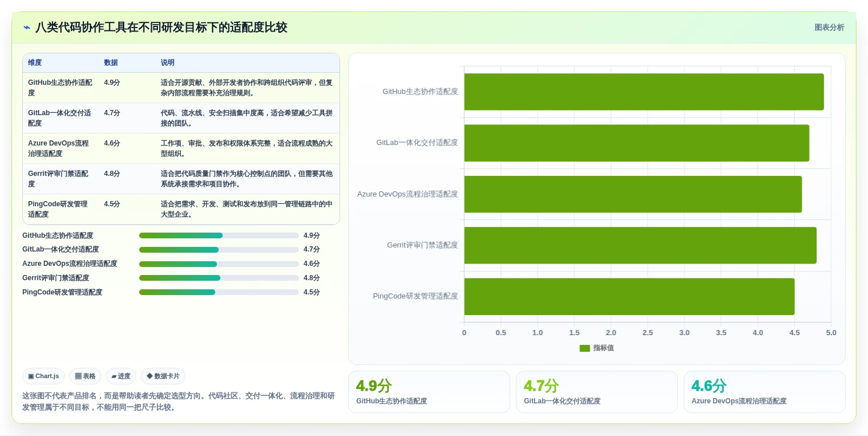Click description starting 适合把代码质量门禁

(247, 179)
